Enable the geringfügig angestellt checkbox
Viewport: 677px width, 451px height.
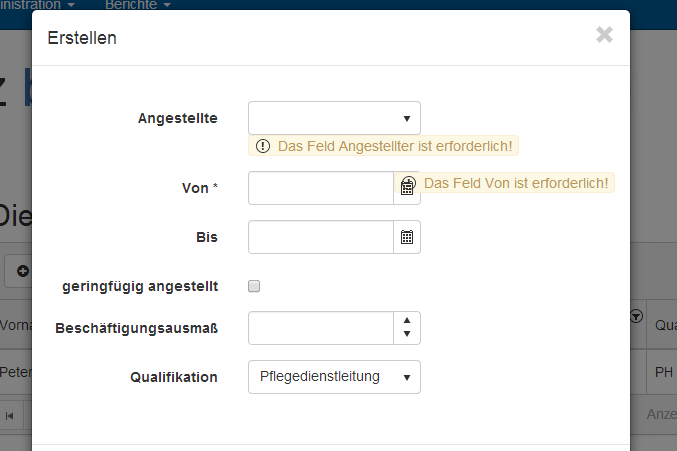(254, 286)
